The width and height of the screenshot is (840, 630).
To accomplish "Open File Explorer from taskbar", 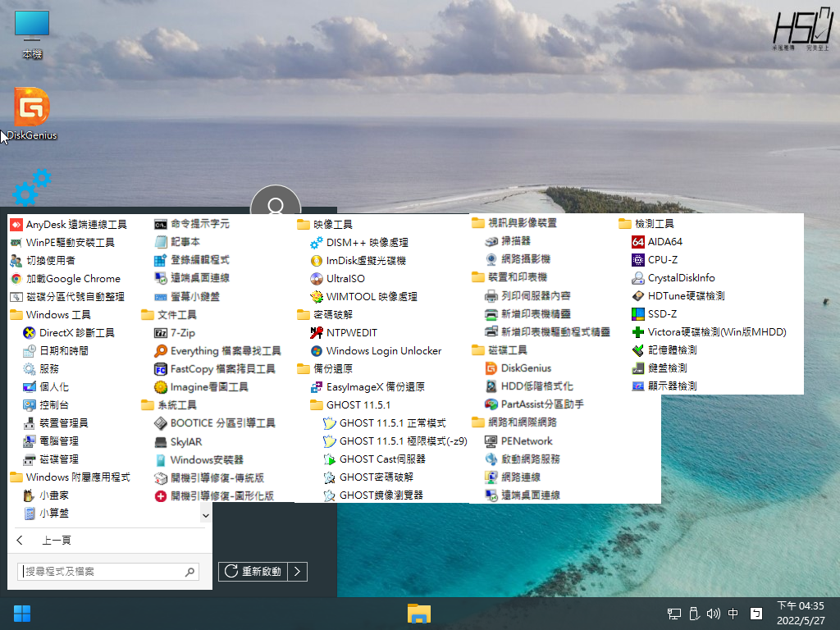I will (x=419, y=614).
